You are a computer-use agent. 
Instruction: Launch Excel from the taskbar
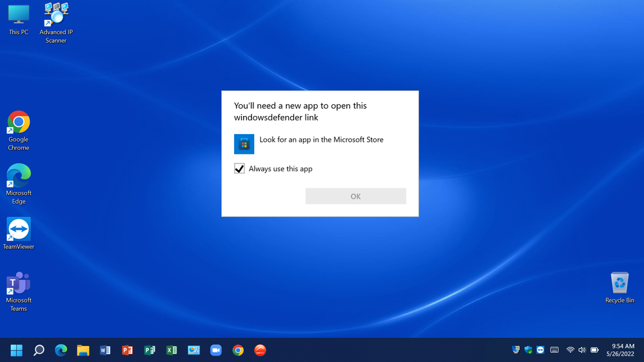click(x=171, y=350)
